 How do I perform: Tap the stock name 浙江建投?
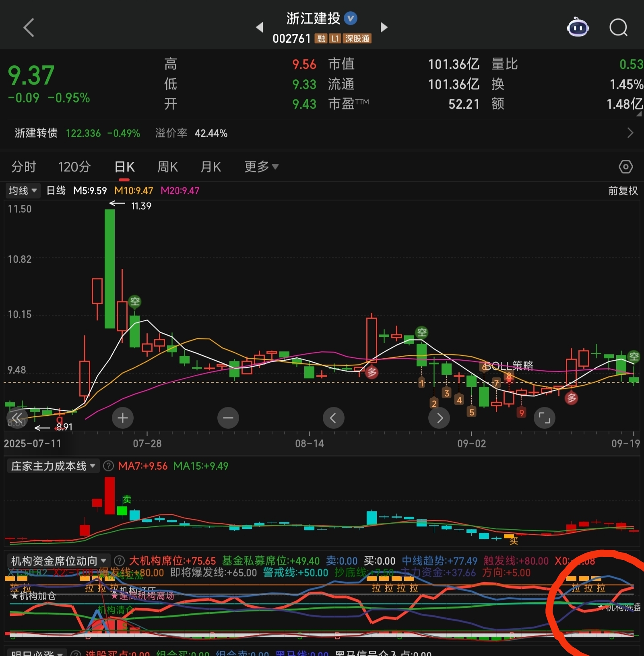coord(314,18)
